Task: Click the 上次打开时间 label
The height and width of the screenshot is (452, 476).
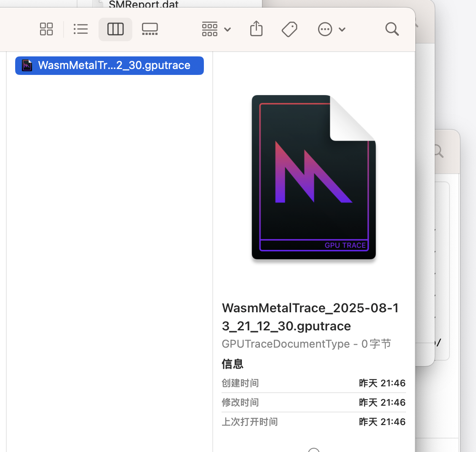Action: (x=249, y=422)
